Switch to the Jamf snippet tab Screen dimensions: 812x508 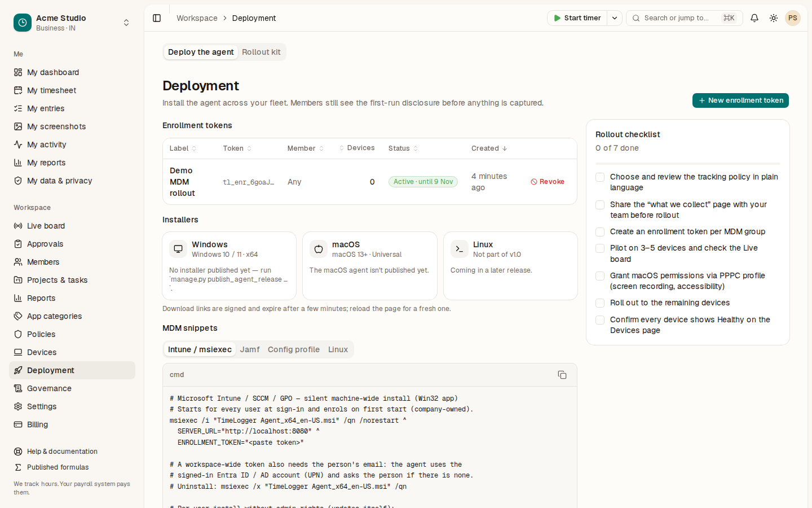coord(250,349)
